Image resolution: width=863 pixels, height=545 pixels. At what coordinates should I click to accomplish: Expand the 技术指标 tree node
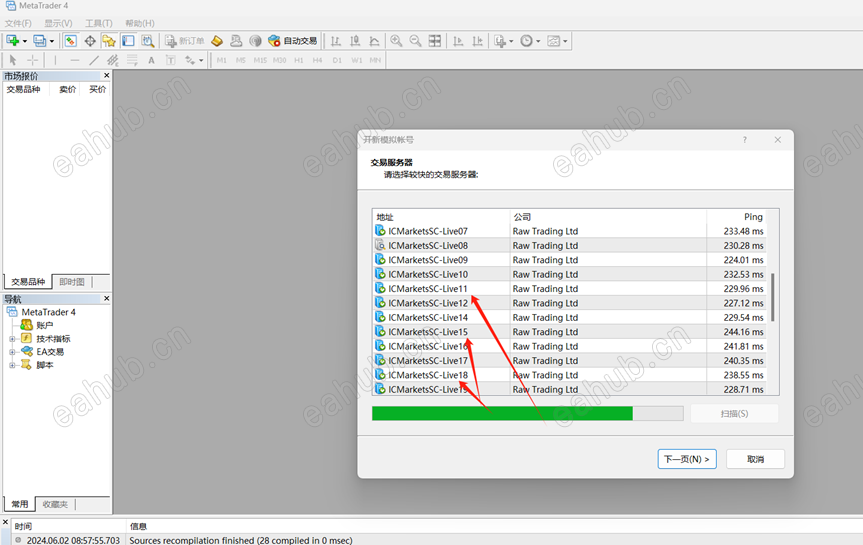[12, 339]
